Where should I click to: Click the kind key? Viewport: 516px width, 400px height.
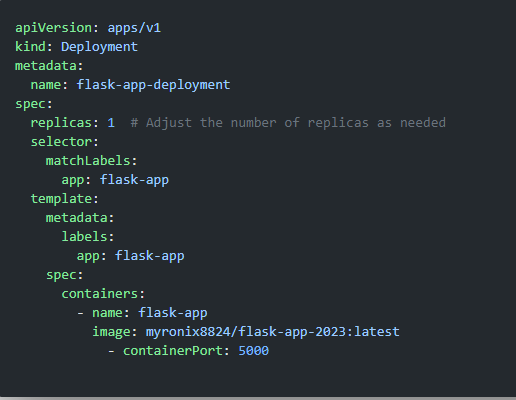tap(30, 46)
